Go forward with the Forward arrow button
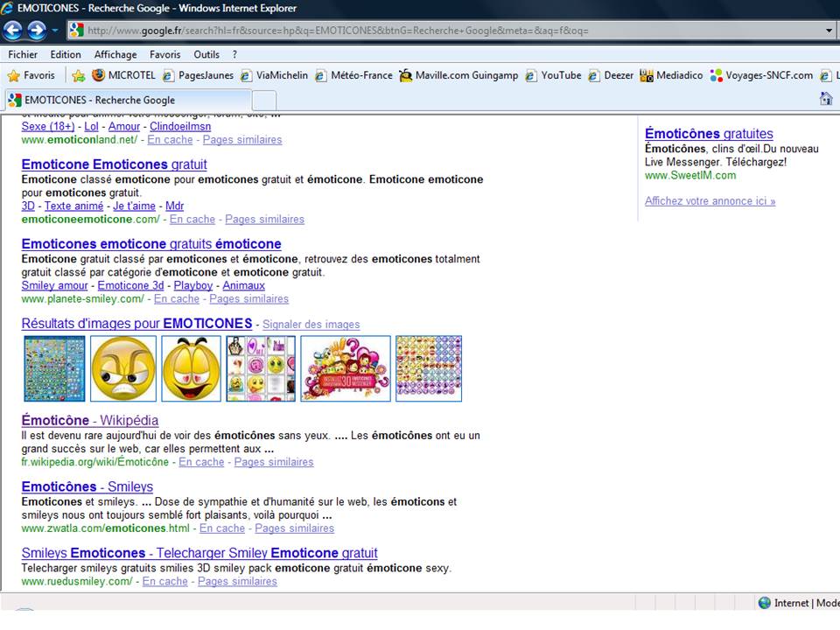Viewport: 840px width, 630px height. pos(37,31)
